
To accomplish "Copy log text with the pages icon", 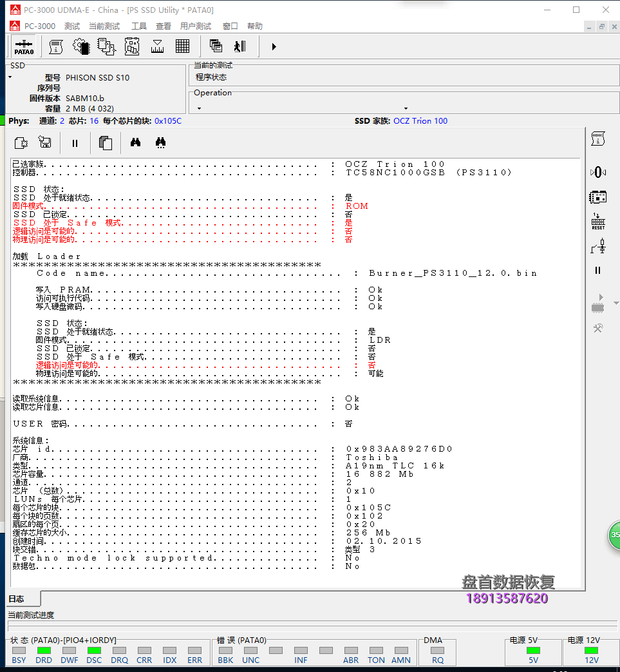I will [106, 143].
